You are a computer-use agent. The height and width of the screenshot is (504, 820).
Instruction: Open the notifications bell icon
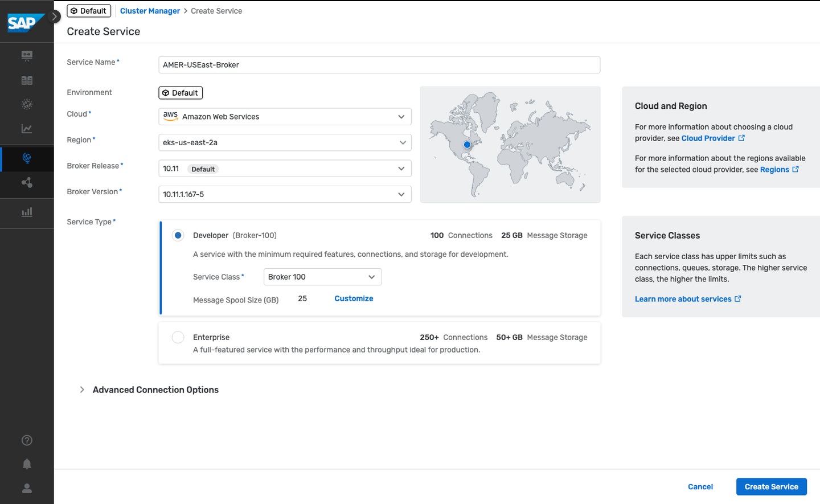click(27, 464)
